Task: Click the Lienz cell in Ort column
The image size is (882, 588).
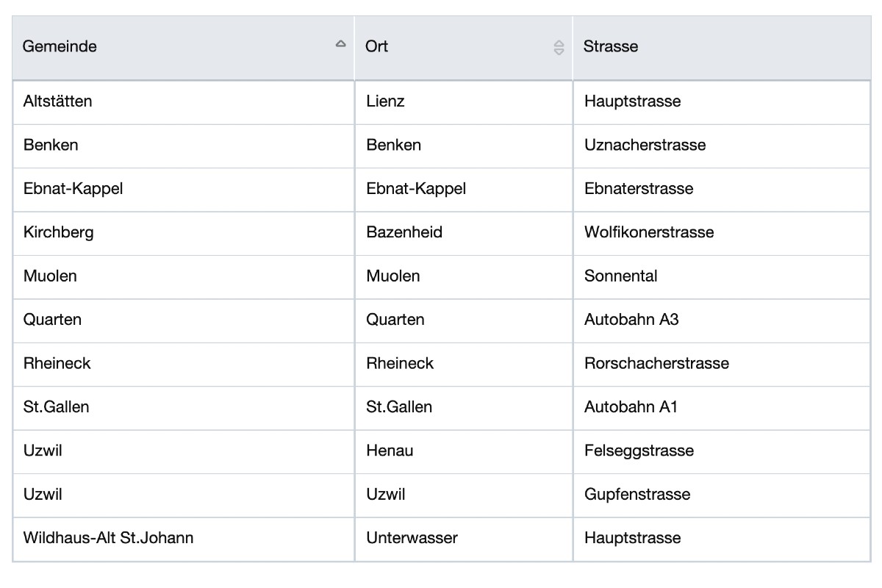Action: 385,101
